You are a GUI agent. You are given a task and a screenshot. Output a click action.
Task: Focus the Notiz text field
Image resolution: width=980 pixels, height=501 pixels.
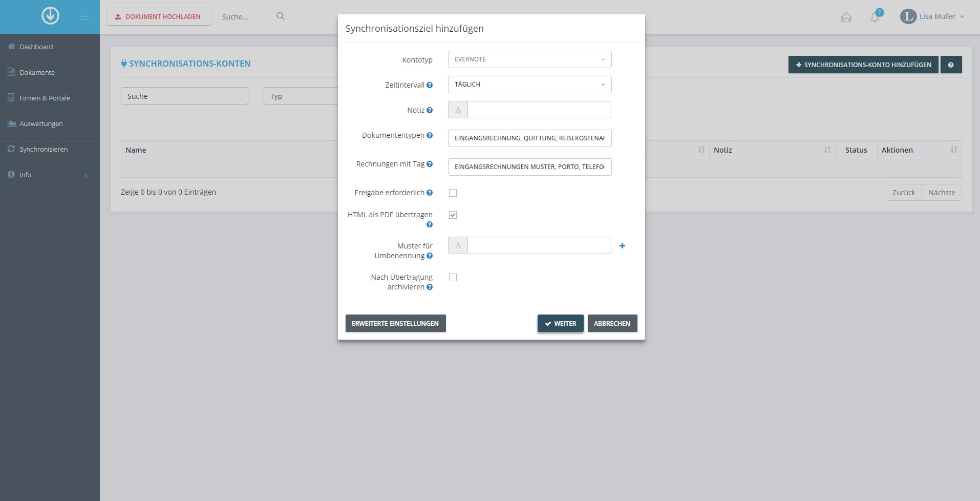tap(539, 110)
